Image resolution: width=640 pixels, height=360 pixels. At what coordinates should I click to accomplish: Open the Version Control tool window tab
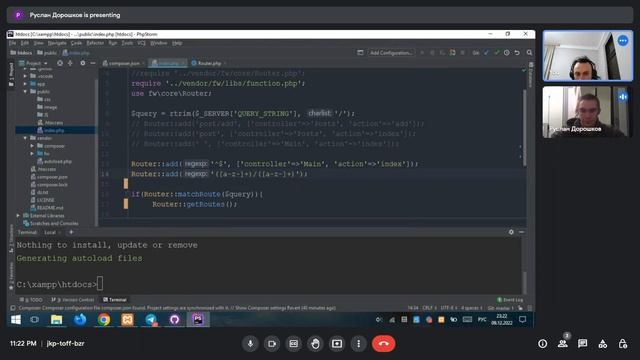73,300
